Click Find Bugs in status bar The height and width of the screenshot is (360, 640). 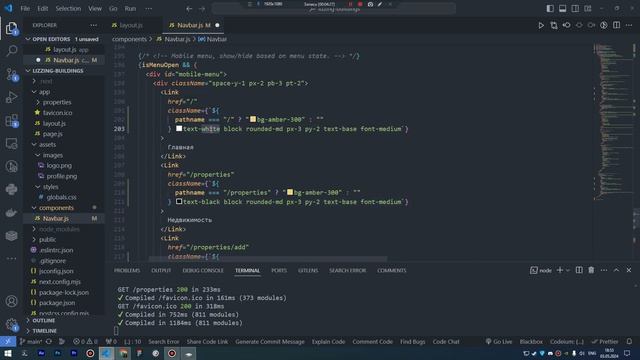413,341
